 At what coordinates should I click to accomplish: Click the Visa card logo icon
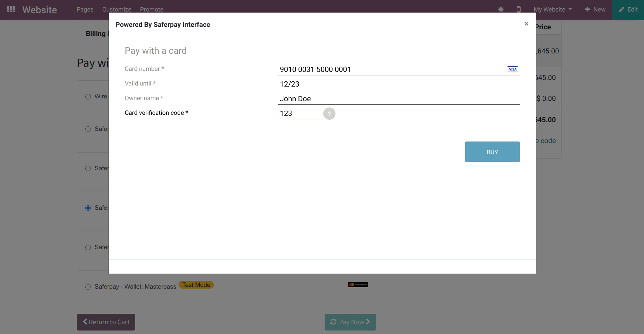point(512,69)
